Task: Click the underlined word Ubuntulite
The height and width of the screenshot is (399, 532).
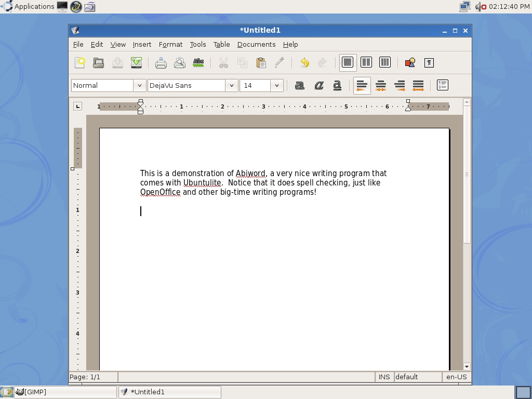Action: pos(202,183)
